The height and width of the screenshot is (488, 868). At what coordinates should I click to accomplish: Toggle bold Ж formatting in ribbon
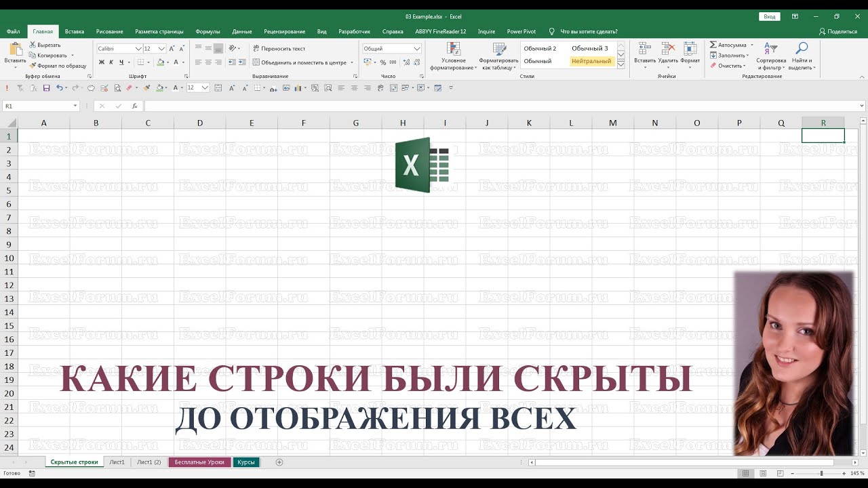coord(102,62)
